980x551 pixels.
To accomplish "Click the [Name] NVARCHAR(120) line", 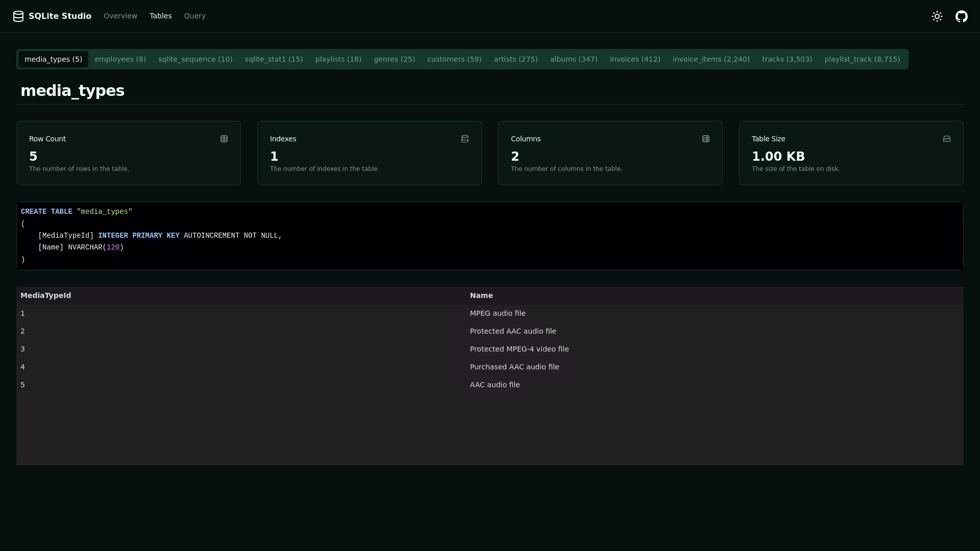I will pyautogui.click(x=81, y=247).
